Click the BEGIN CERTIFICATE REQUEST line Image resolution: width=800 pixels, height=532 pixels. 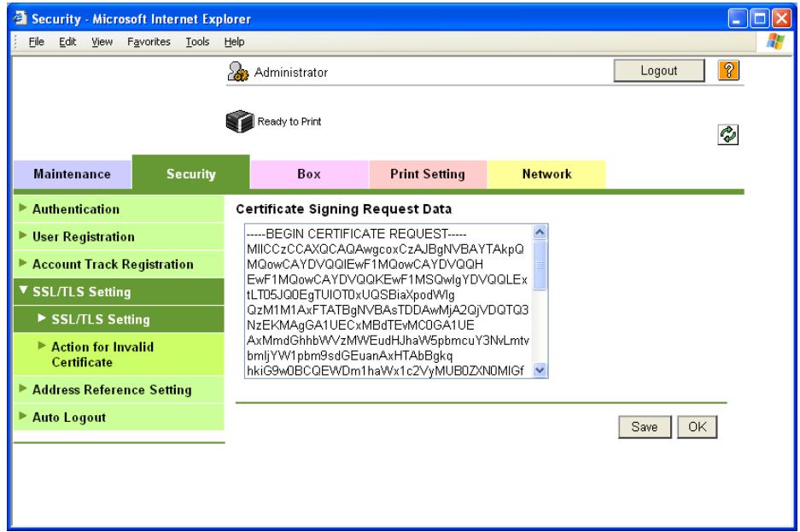click(357, 234)
